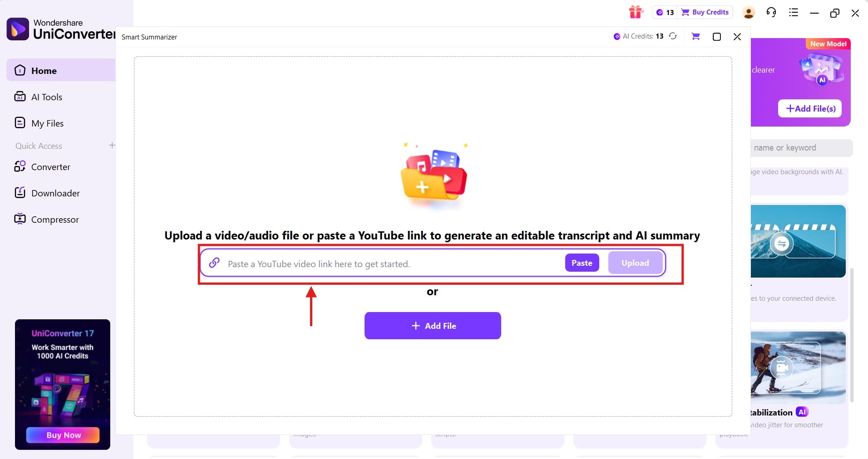Open the cart in Smart Summarizer header

695,36
